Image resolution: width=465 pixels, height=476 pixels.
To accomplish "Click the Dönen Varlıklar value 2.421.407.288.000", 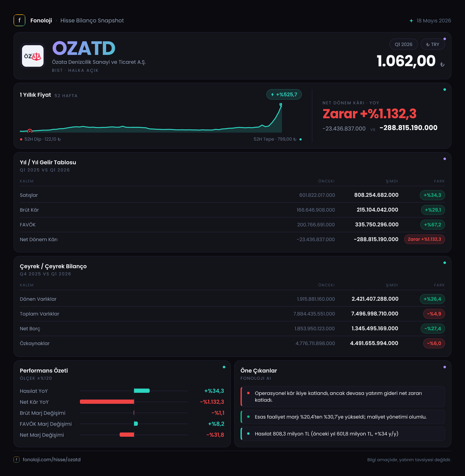I will point(375,299).
